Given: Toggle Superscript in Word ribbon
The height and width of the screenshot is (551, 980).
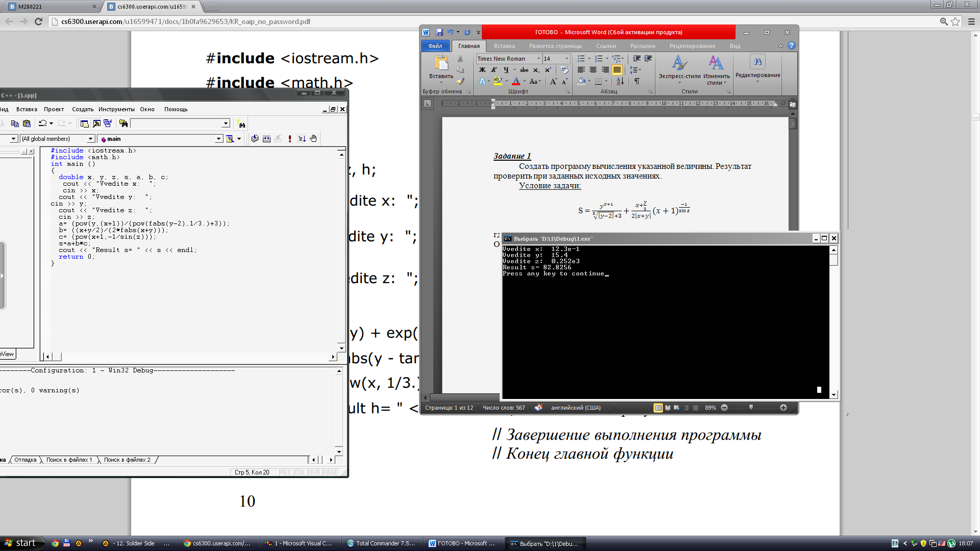Looking at the screenshot, I should point(548,70).
